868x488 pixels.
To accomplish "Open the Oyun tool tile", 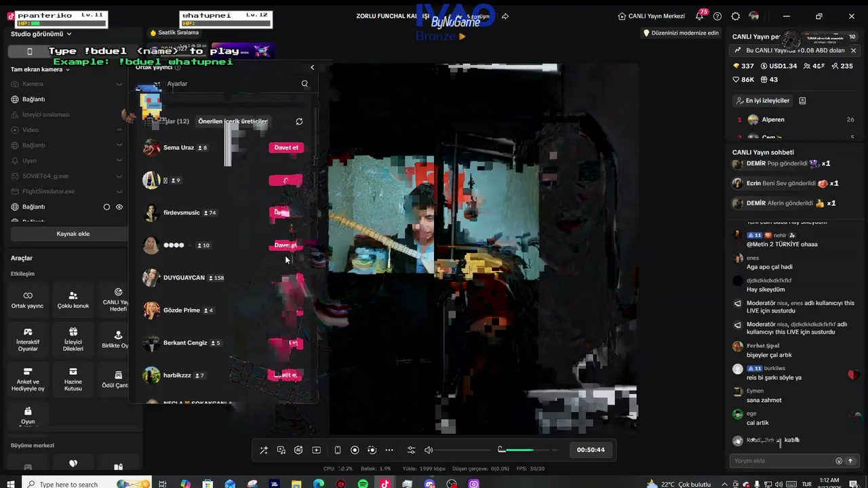I will pyautogui.click(x=28, y=415).
